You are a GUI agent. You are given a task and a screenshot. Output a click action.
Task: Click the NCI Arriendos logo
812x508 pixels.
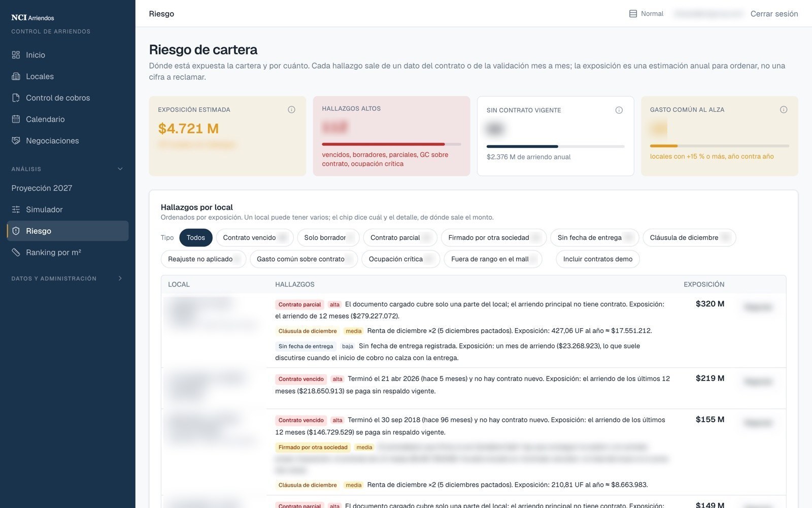[x=32, y=18]
